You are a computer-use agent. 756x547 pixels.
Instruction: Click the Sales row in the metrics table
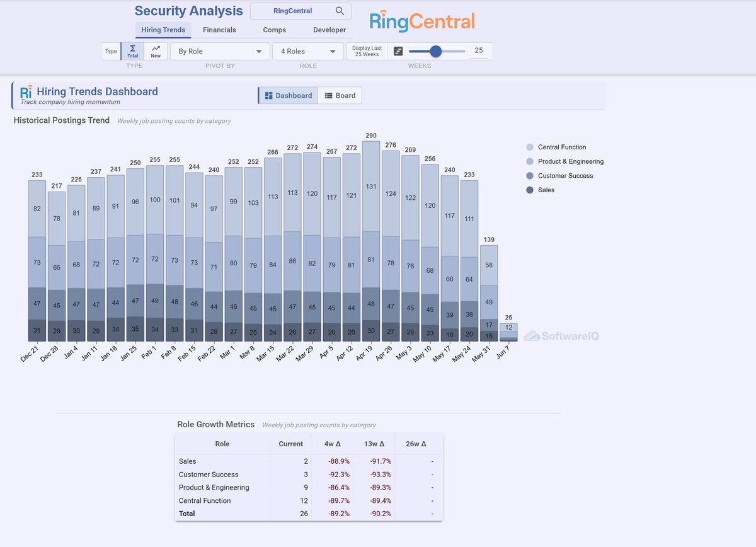(x=309, y=461)
